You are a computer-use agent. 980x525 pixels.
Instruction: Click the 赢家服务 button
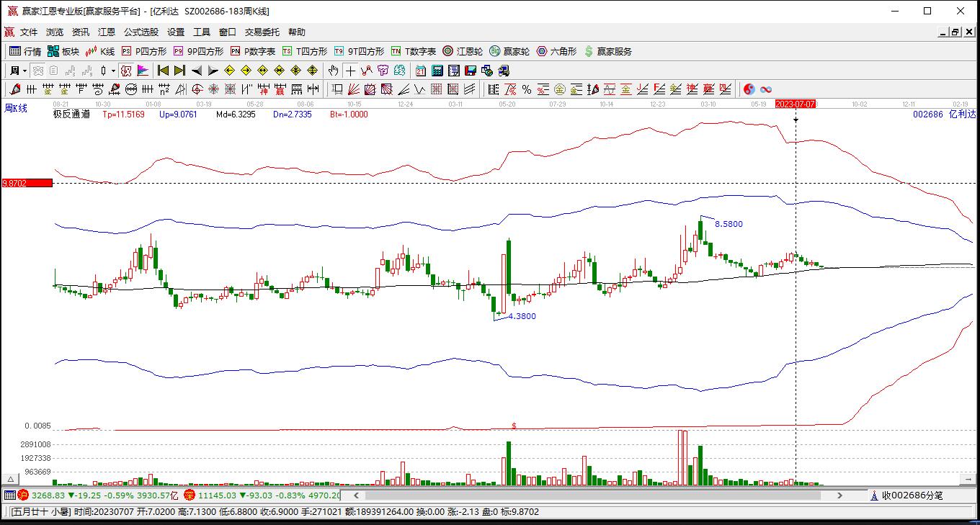[x=608, y=51]
